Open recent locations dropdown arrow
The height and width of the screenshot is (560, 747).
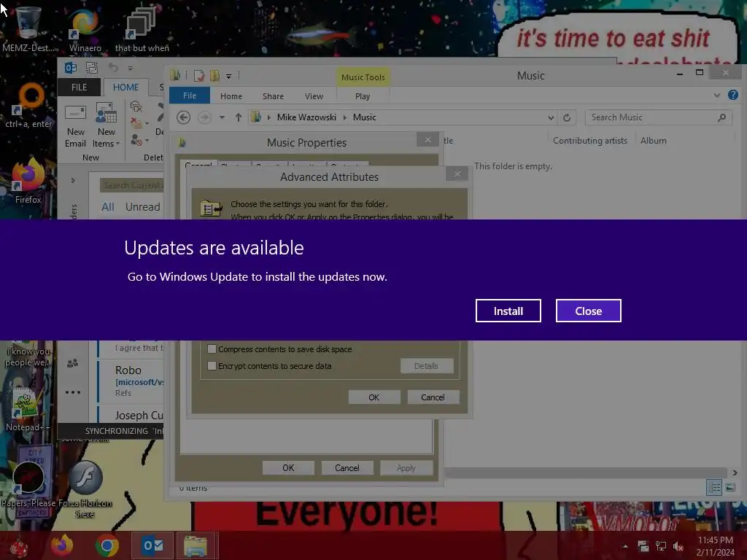pos(222,117)
